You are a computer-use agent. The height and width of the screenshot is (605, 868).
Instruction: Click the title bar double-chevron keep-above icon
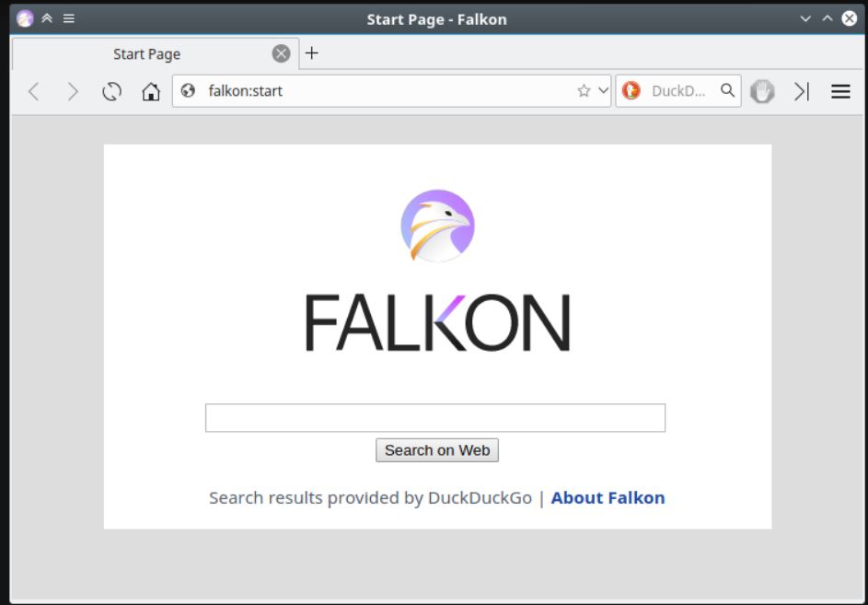(x=47, y=18)
